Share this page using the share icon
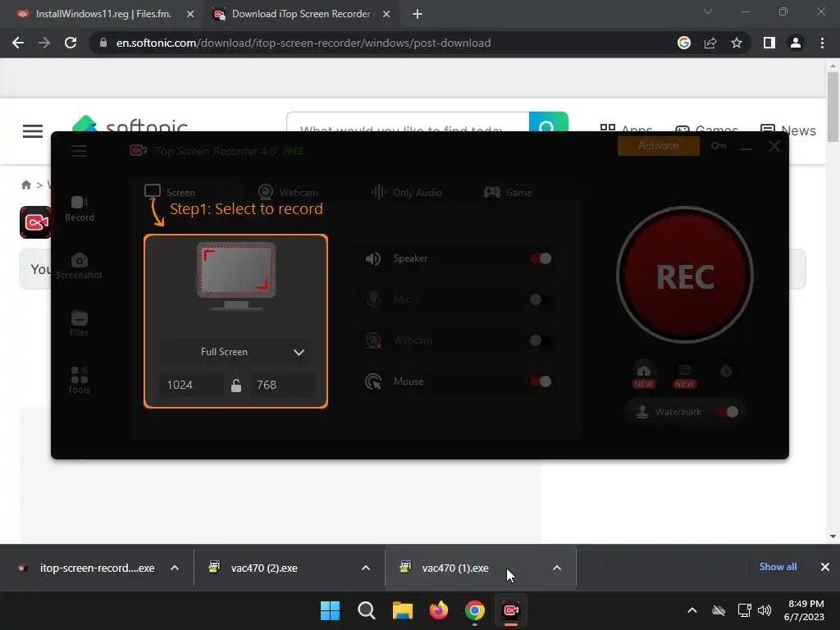840x630 pixels. (x=710, y=43)
